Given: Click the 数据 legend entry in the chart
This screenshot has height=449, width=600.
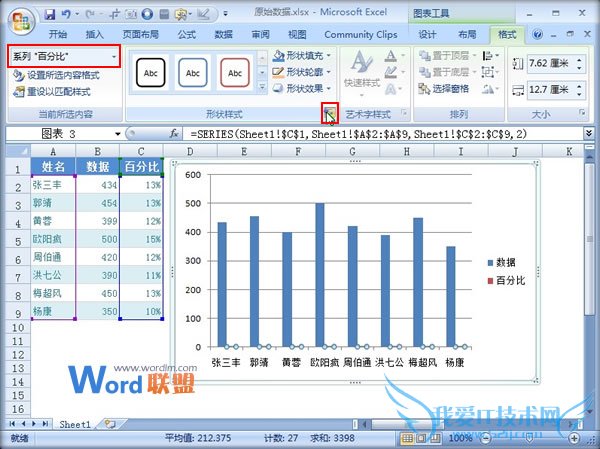Looking at the screenshot, I should 502,263.
